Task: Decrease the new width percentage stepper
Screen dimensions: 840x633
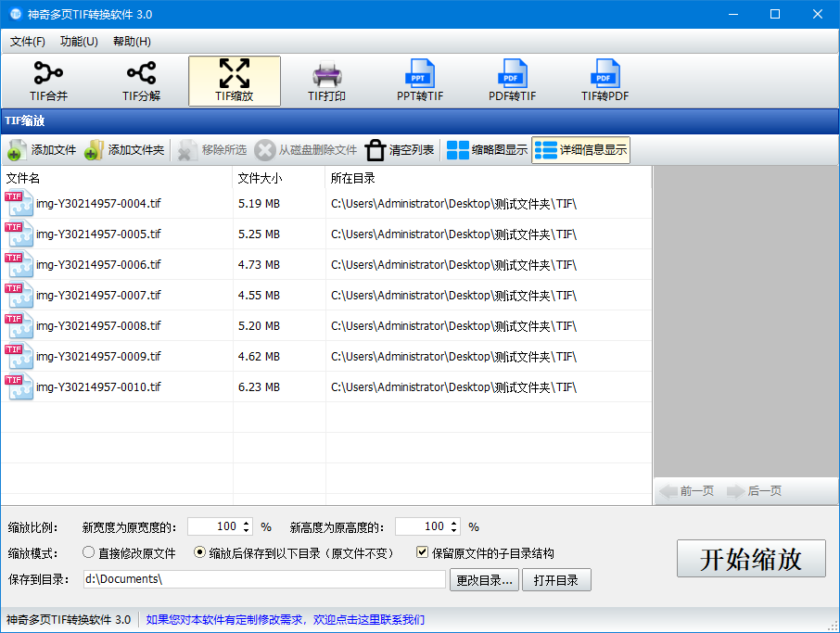Action: (246, 530)
